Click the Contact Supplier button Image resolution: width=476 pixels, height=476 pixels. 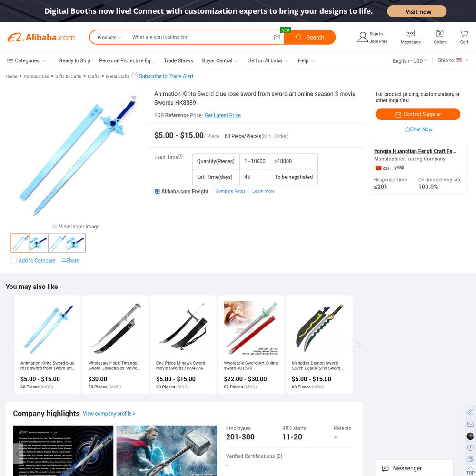pos(418,114)
